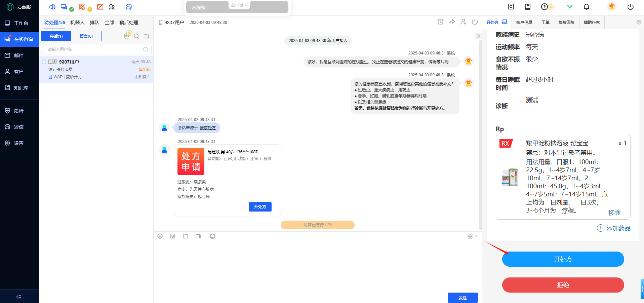Screen dimensions: 644x303
Task: Click 开处方 button in the chat card
Action: (x=260, y=207)
